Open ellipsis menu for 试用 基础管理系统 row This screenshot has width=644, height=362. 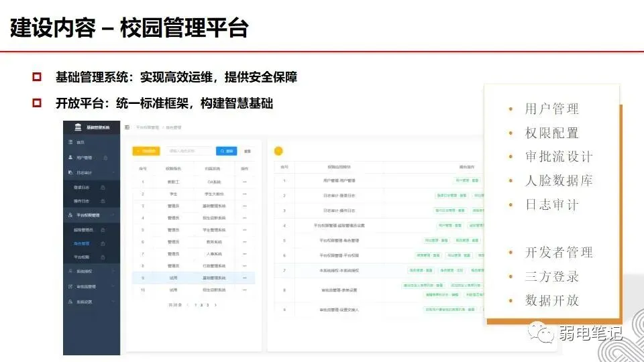[x=245, y=278]
